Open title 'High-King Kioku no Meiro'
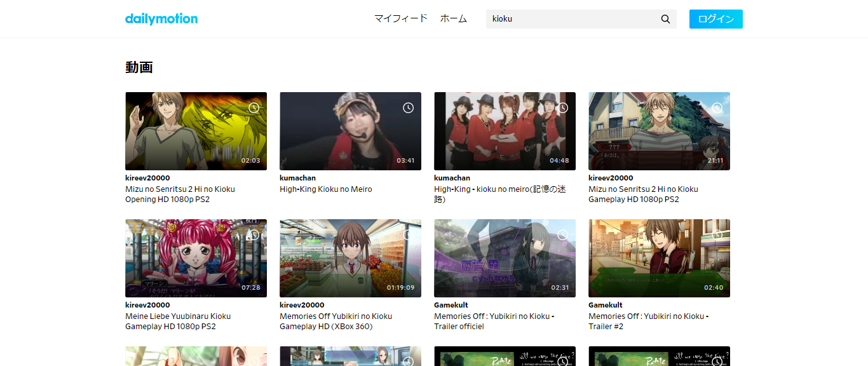Screen dimensions: 868x366 click(326, 189)
